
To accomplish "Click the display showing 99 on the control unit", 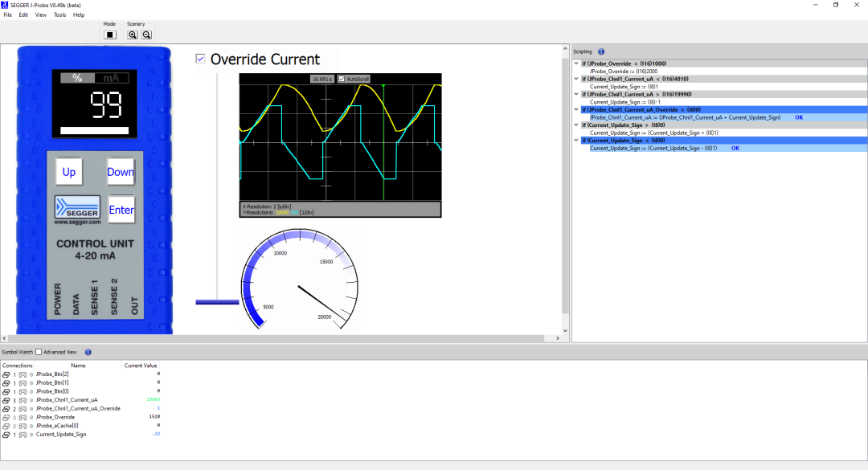I will (x=95, y=104).
